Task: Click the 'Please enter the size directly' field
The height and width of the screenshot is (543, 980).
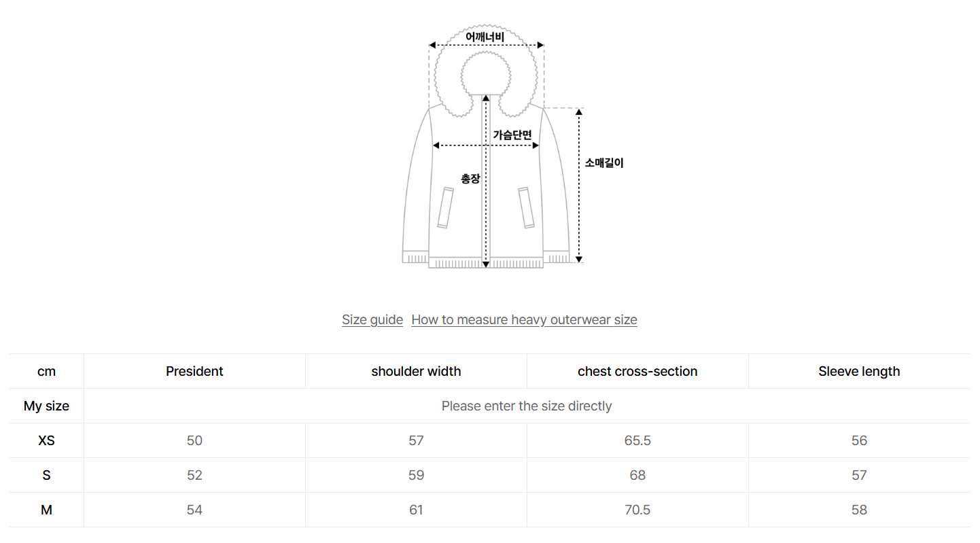Action: (526, 406)
